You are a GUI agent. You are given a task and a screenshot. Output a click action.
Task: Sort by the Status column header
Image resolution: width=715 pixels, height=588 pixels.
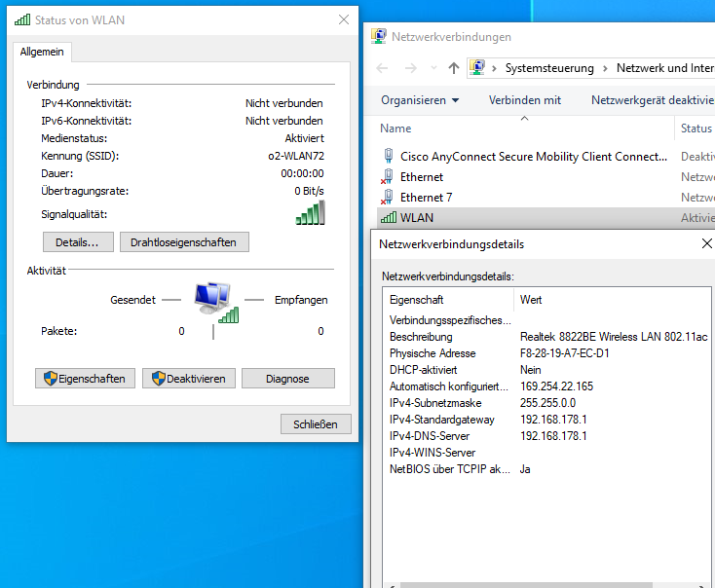696,129
